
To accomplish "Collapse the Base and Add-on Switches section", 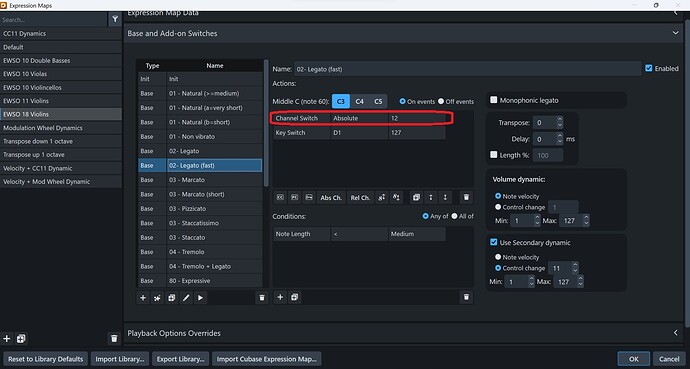I will pyautogui.click(x=675, y=33).
